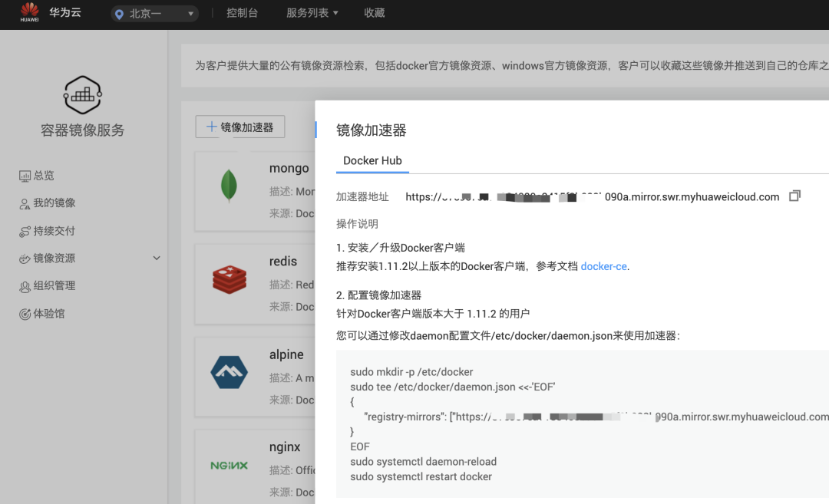Click the 镜像资源 docker whale icon
Screen dimensions: 829x504
[25, 259]
